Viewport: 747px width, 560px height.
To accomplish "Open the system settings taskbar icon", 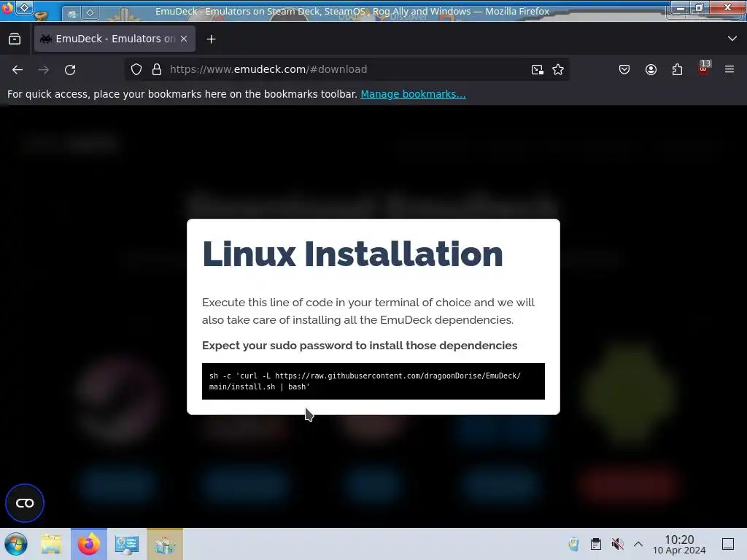I will 127,544.
